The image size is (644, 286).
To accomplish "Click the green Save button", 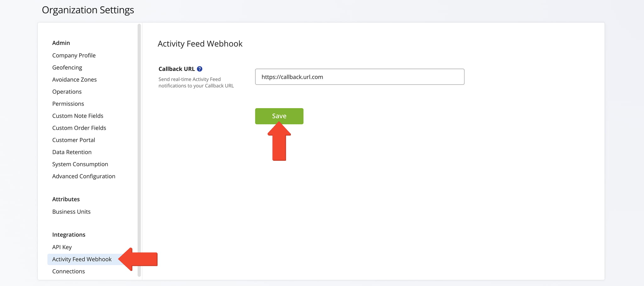I will point(279,116).
